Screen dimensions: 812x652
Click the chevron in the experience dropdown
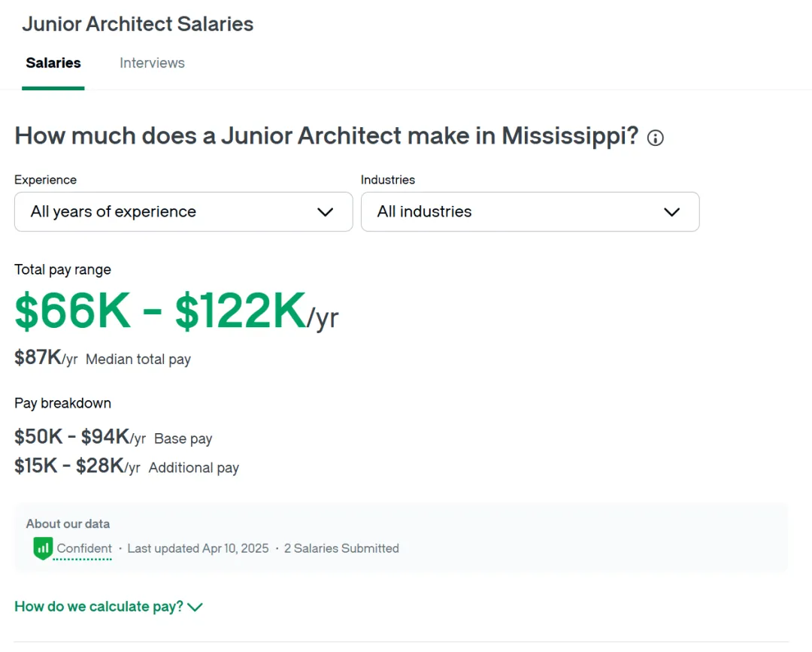point(326,212)
